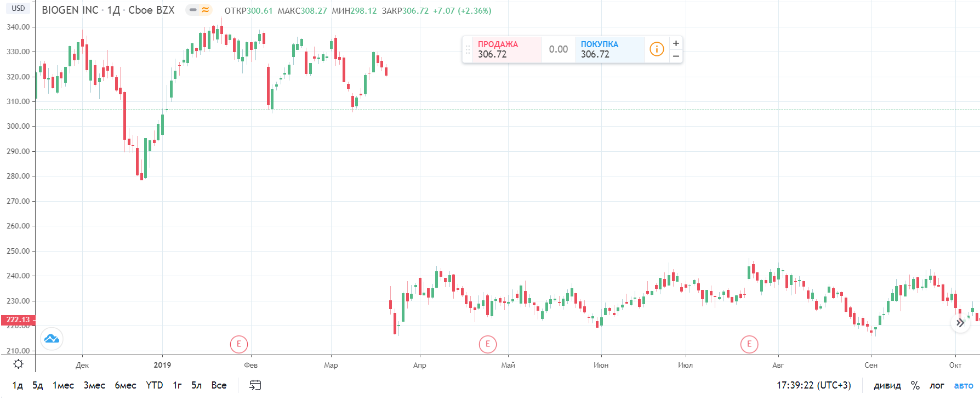Click the 340.00 price axis label
Screen dimensions: 980x411
(x=18, y=27)
